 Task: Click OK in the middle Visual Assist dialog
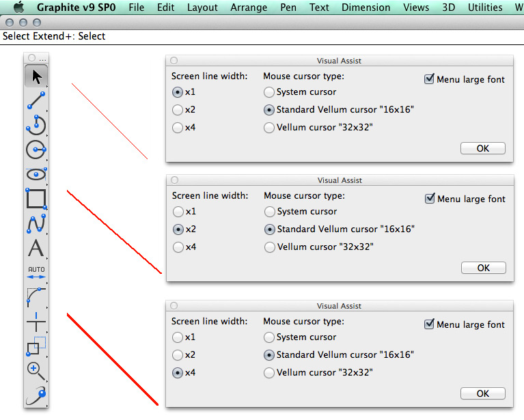point(484,268)
